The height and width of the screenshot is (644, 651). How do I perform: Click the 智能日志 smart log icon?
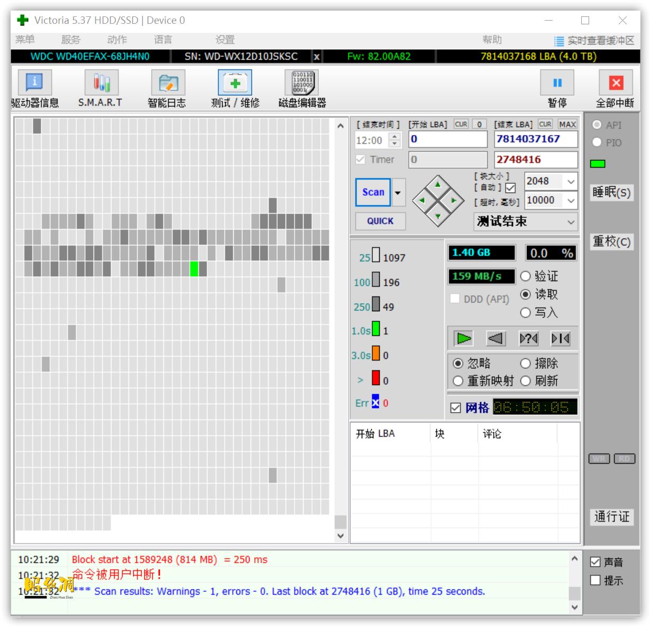coord(167,83)
